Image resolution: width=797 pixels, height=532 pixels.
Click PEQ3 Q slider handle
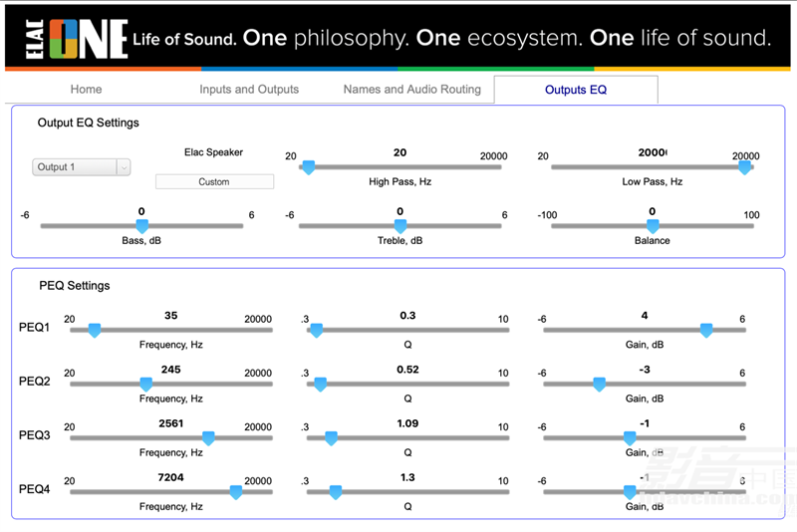(331, 438)
